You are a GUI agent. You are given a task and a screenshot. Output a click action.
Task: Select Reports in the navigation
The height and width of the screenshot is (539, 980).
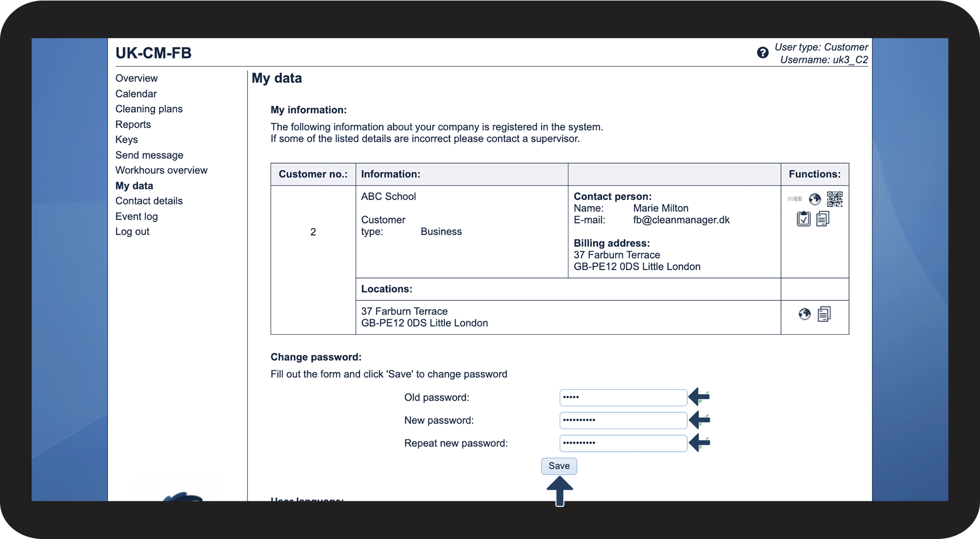tap(133, 124)
